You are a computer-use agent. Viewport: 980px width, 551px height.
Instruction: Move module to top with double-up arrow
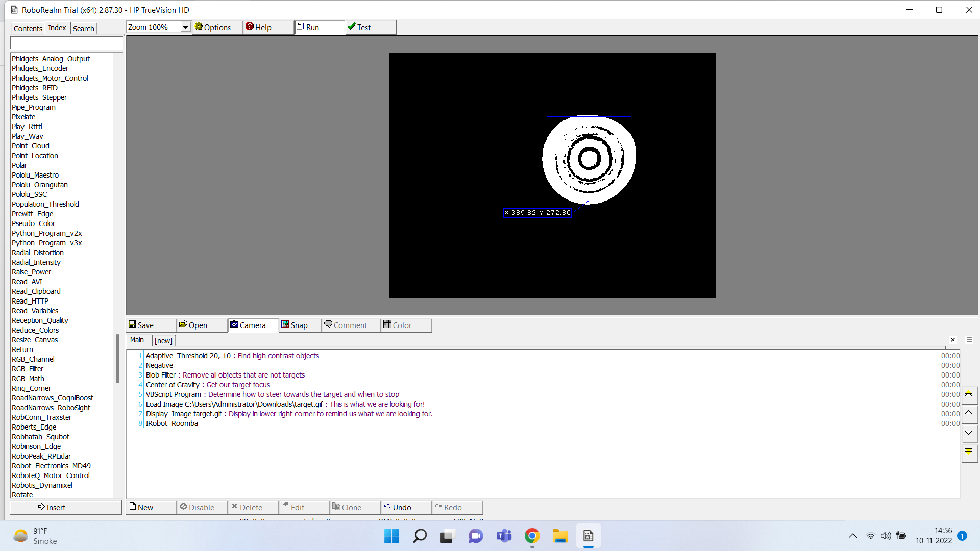pos(968,393)
